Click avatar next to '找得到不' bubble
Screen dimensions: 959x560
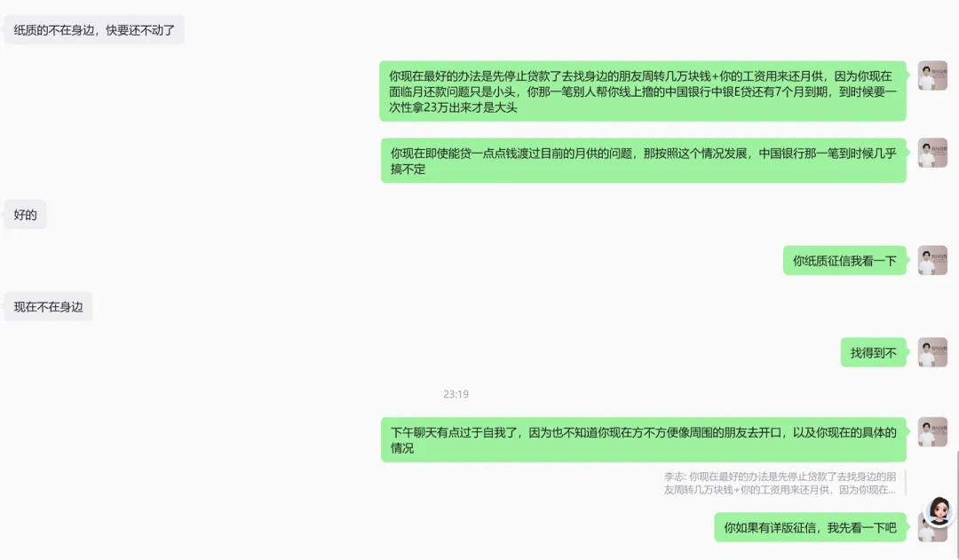coord(932,352)
